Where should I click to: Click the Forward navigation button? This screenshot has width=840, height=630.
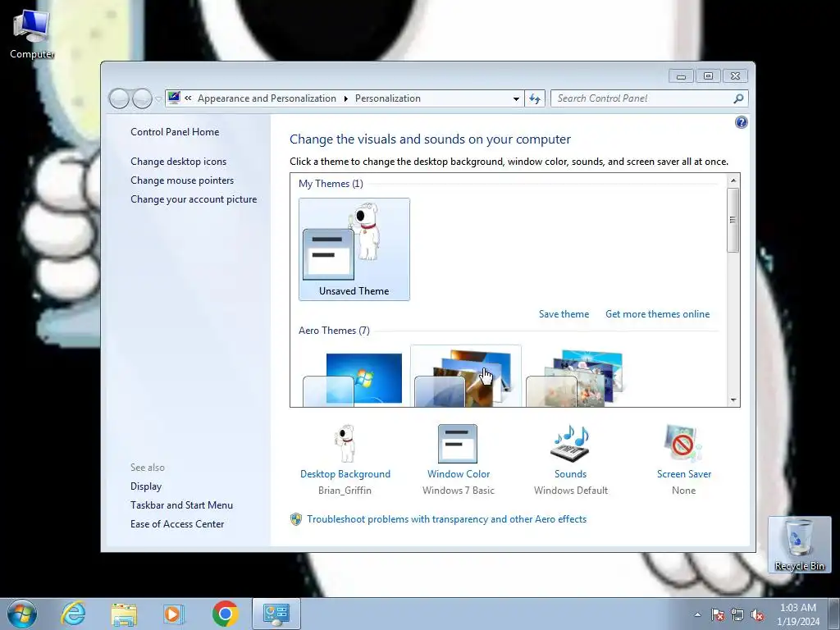[142, 98]
